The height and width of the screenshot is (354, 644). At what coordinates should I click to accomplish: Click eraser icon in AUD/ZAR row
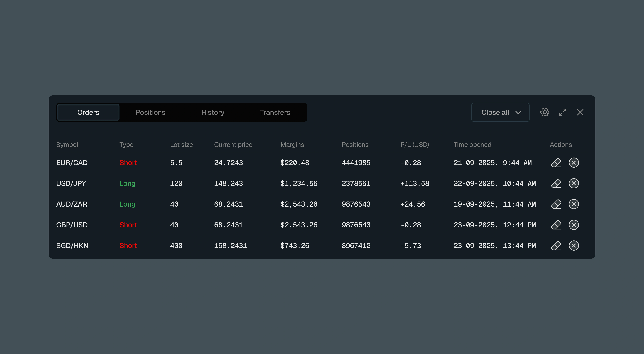556,204
